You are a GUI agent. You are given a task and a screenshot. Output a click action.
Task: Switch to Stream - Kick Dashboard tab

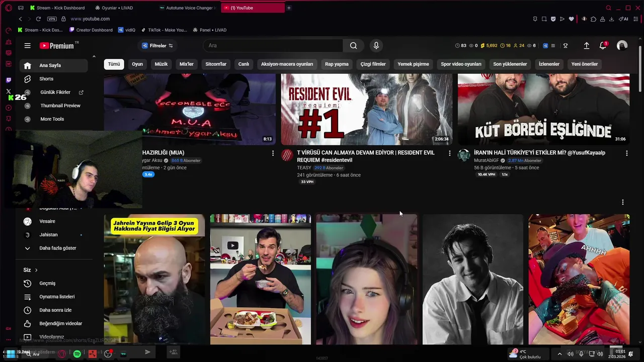tap(57, 8)
